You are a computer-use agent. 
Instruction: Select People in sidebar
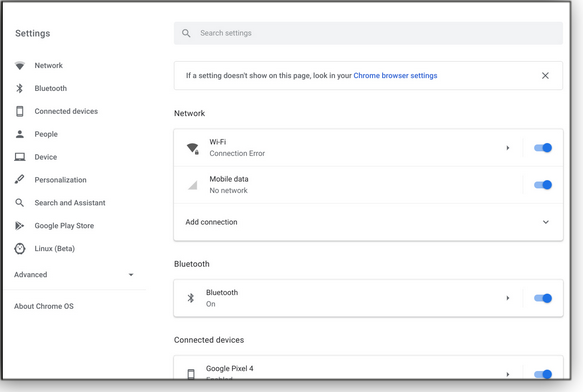click(x=46, y=134)
